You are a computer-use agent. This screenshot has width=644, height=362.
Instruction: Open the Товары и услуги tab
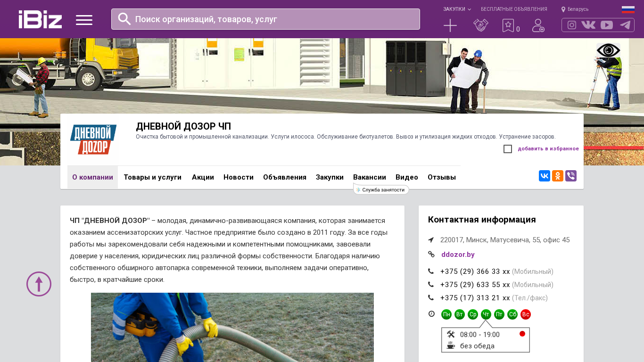click(153, 177)
